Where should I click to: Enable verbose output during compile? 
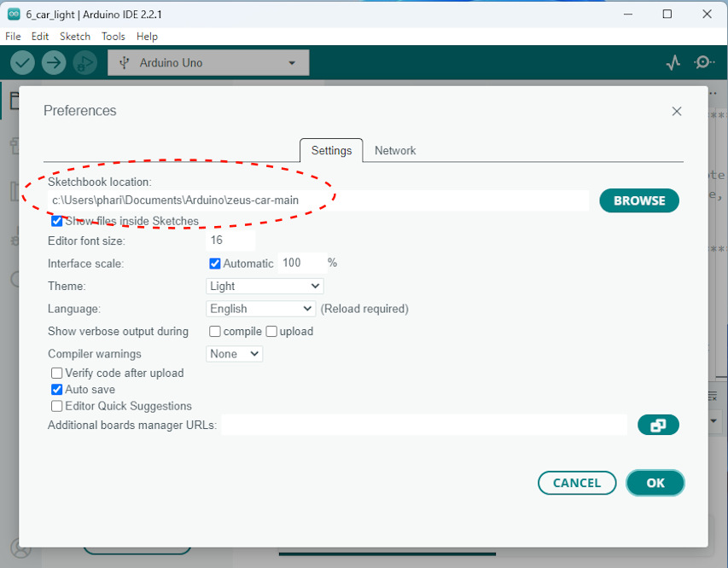point(214,331)
